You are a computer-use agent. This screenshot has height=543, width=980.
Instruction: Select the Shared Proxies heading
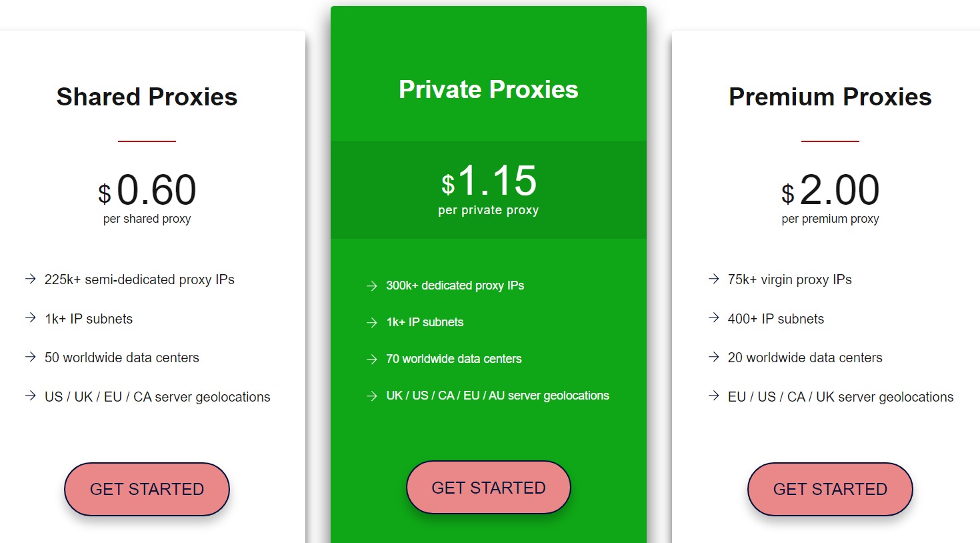147,97
